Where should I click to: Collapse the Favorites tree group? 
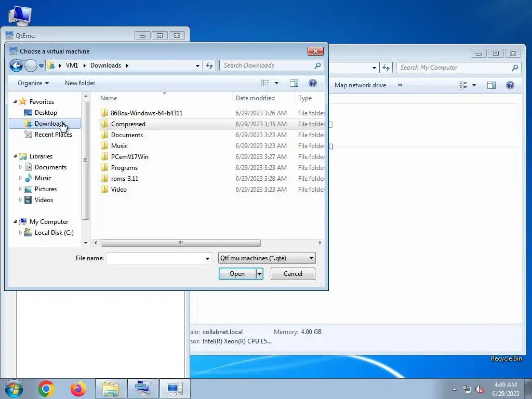pyautogui.click(x=15, y=101)
